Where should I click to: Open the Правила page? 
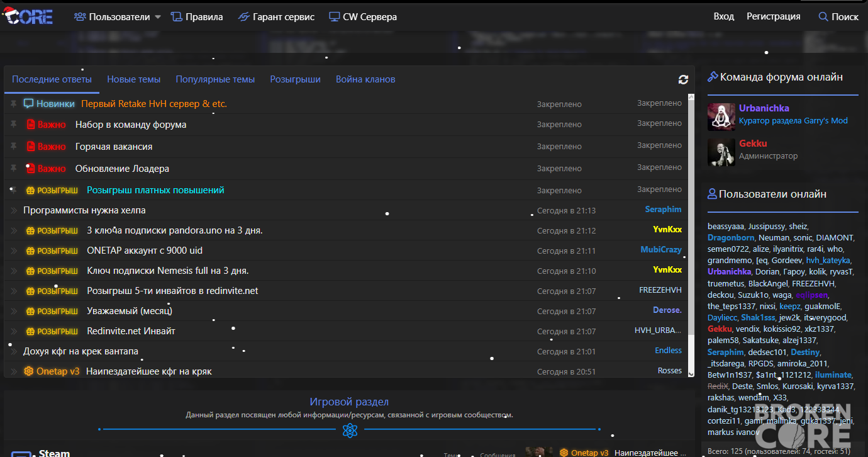click(x=197, y=17)
